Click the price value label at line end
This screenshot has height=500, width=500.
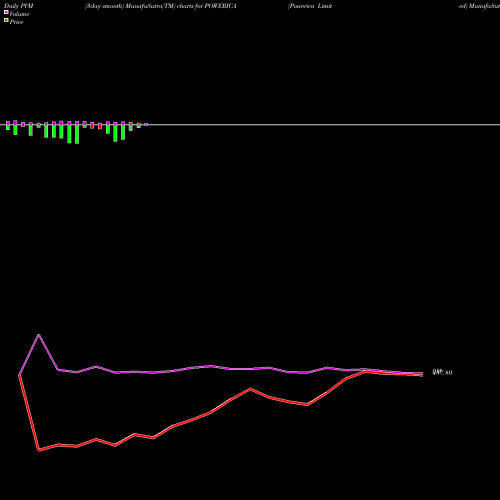442,372
